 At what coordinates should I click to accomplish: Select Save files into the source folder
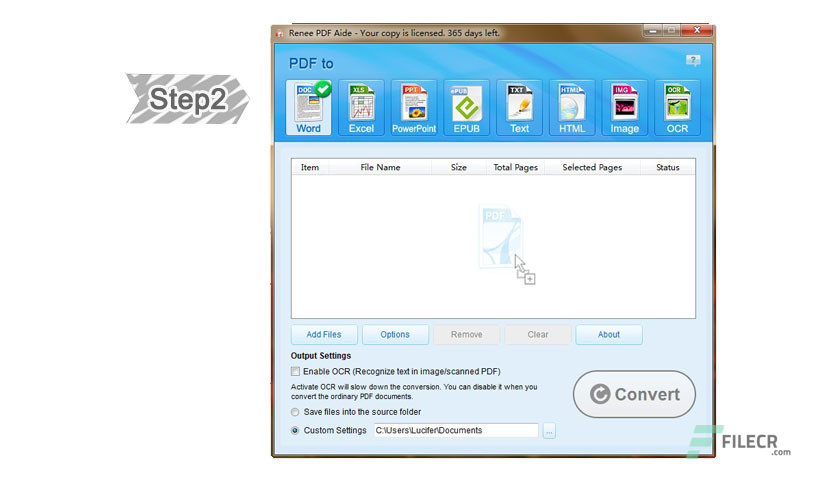(x=295, y=412)
